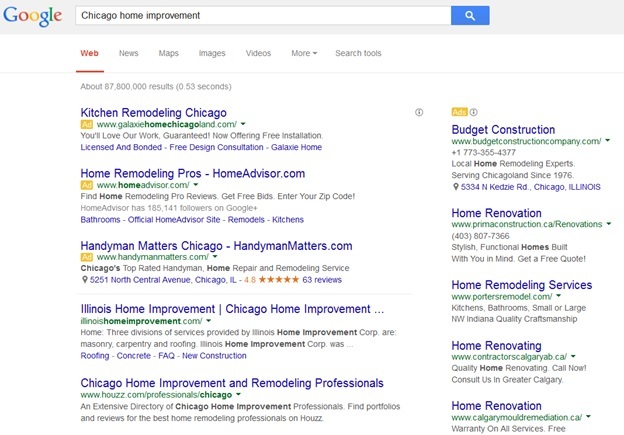Viewport: 624px width, 435px height.
Task: Click Ad badge beside galaxiehomechicagoland.com
Action: [x=87, y=124]
